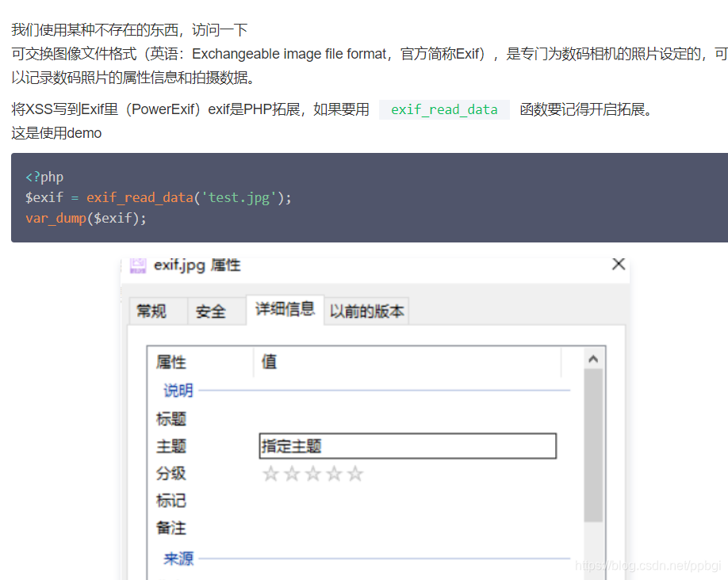Viewport: 728px width, 580px height.
Task: Click the var_dump keyword in the code block
Action: [x=56, y=218]
